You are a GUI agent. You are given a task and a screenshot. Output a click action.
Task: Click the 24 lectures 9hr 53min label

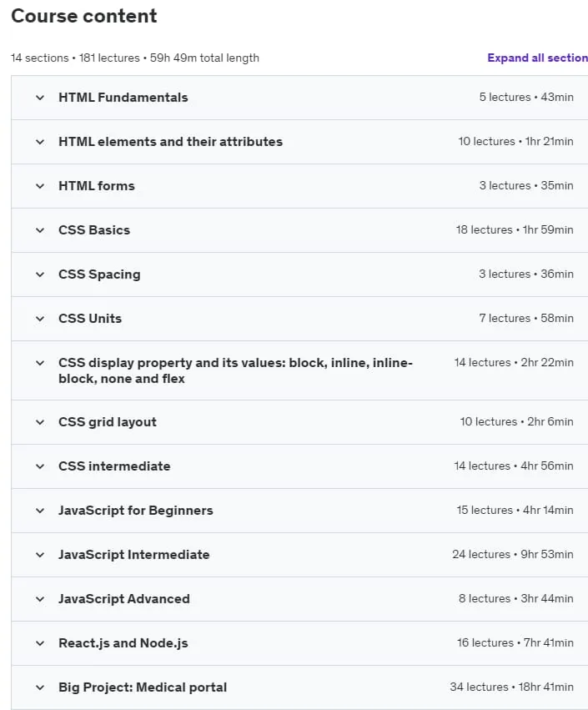click(513, 554)
